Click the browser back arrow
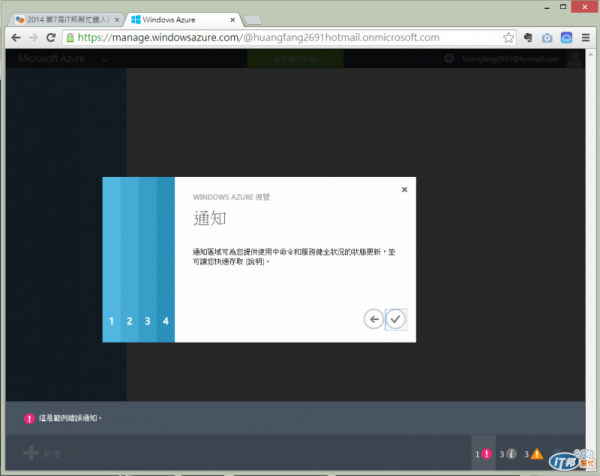 [16, 37]
